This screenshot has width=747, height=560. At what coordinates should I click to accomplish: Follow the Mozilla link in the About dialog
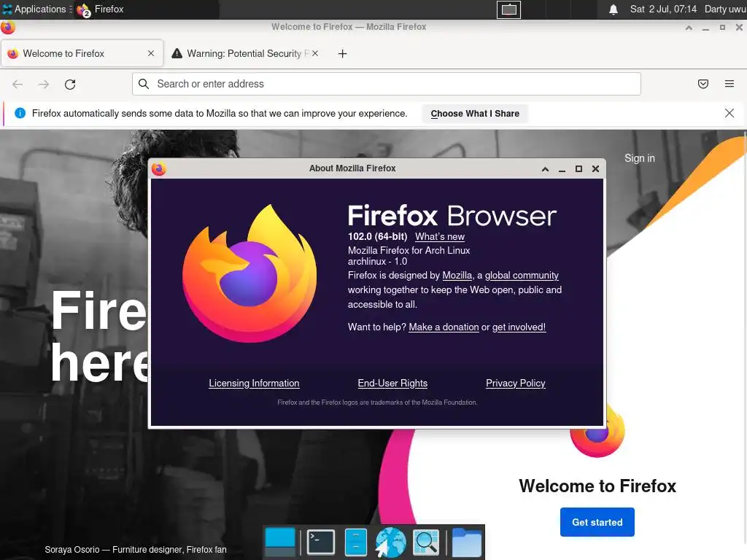(x=457, y=275)
